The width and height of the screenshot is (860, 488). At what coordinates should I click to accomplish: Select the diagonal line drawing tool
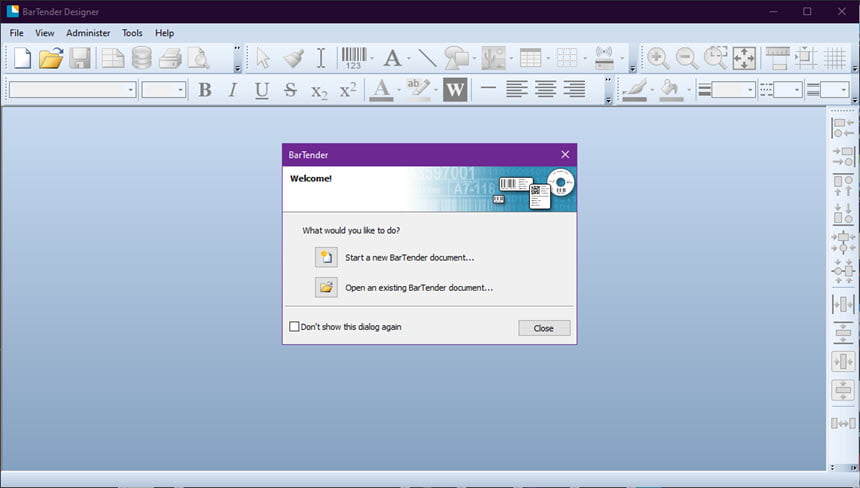pos(427,58)
